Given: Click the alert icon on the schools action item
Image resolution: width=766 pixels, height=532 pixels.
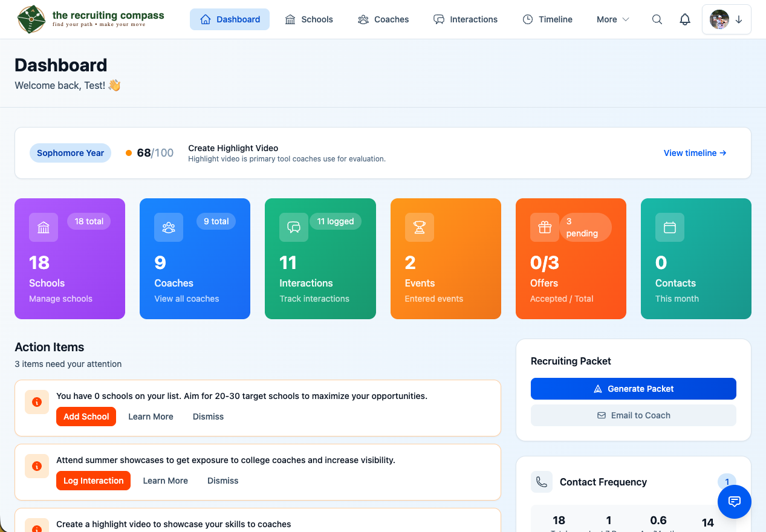Looking at the screenshot, I should pyautogui.click(x=37, y=401).
